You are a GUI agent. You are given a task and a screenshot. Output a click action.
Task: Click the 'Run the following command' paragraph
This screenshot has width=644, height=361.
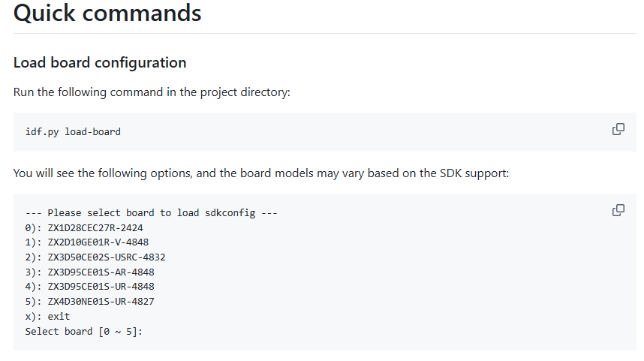(x=152, y=92)
